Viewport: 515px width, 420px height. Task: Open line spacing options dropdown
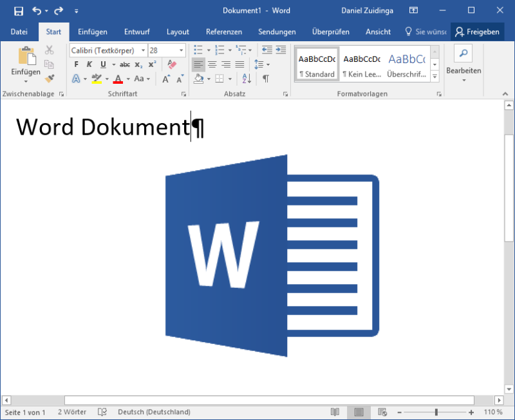point(268,64)
